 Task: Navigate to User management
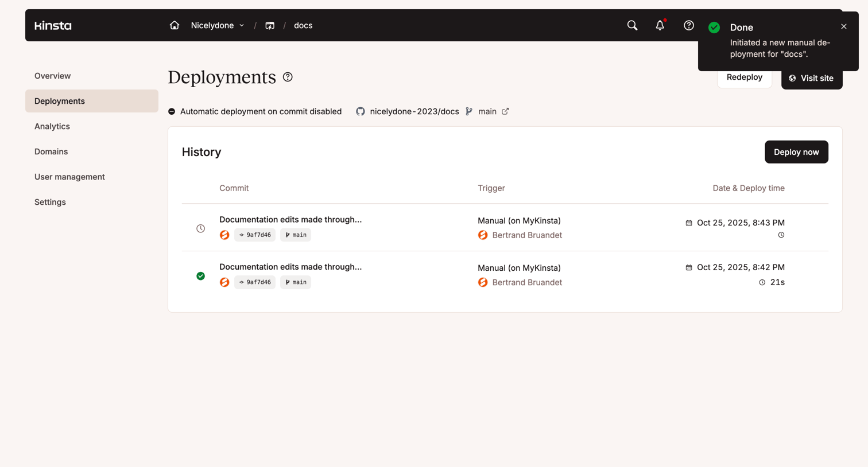92,177
